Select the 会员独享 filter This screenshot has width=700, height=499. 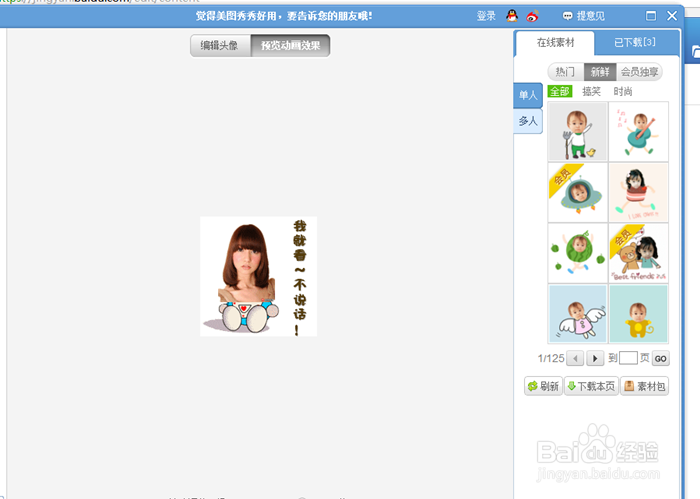639,72
